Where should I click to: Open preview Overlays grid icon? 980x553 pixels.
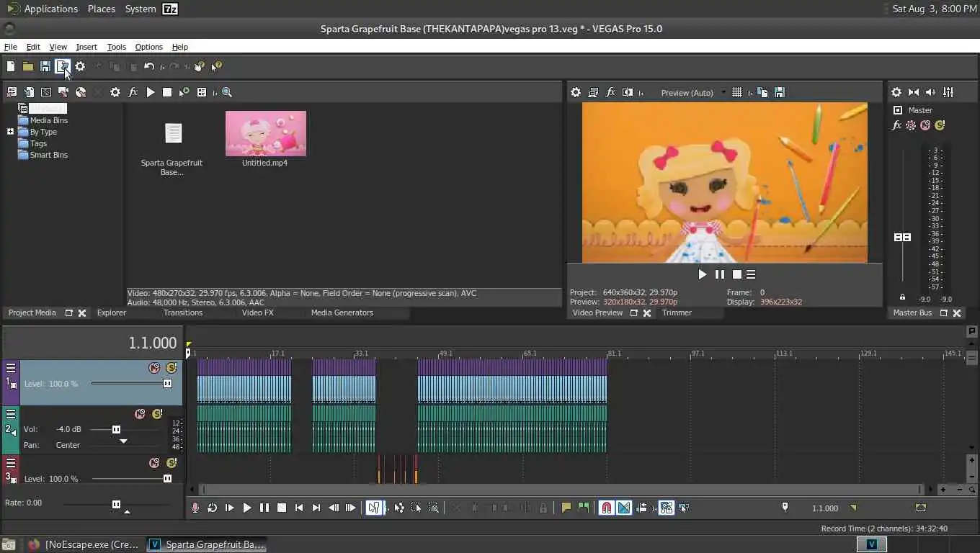click(x=737, y=92)
